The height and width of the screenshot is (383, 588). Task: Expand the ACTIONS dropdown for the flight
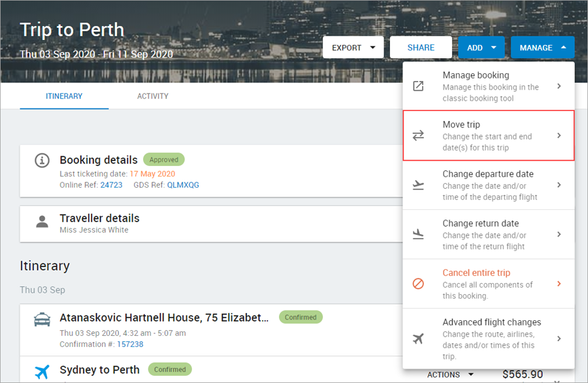tap(451, 375)
